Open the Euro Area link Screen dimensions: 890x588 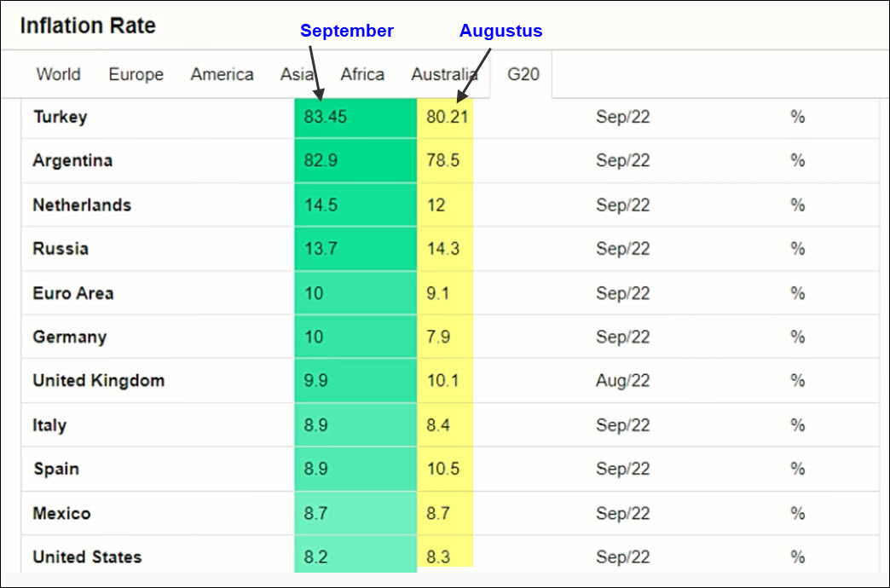click(x=73, y=293)
